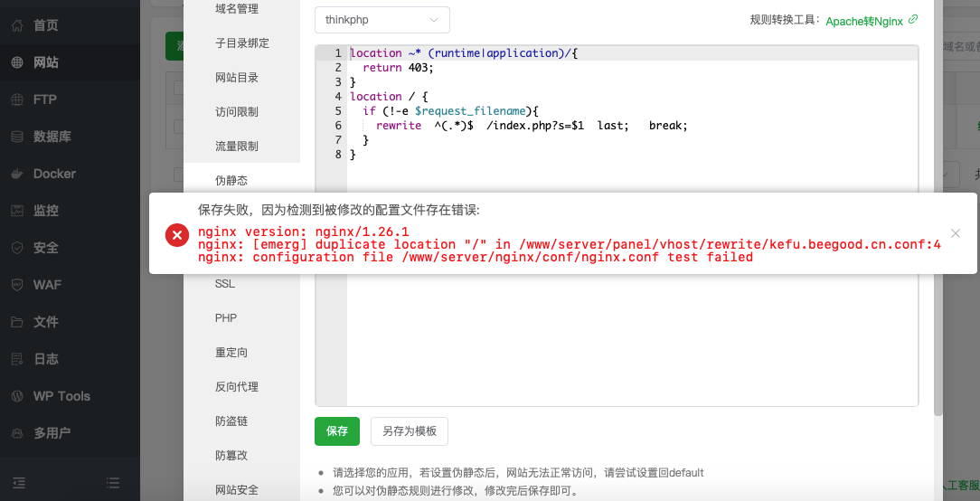The width and height of the screenshot is (980, 501).
Task: Click the Logs (日志) document icon
Action: tap(17, 359)
